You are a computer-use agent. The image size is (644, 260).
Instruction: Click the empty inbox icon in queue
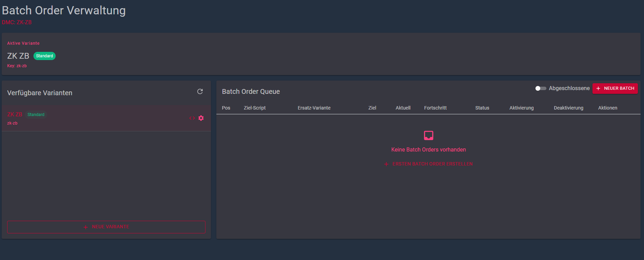[429, 135]
